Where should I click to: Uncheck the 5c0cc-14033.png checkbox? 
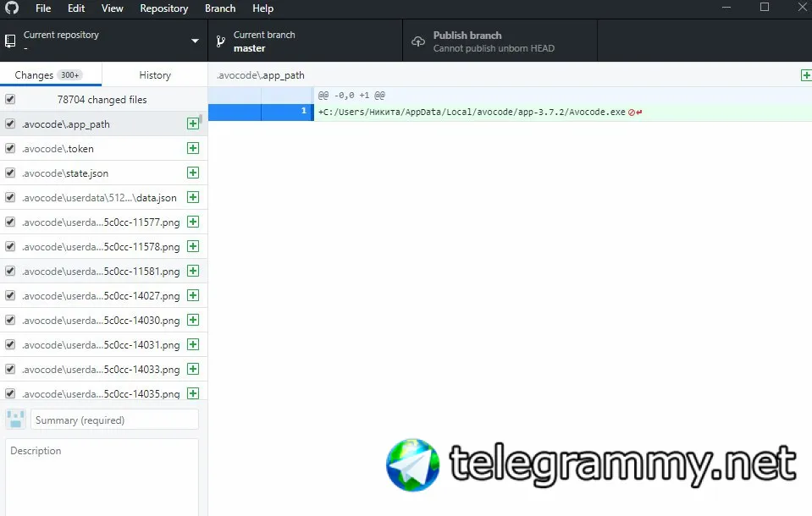coord(10,369)
